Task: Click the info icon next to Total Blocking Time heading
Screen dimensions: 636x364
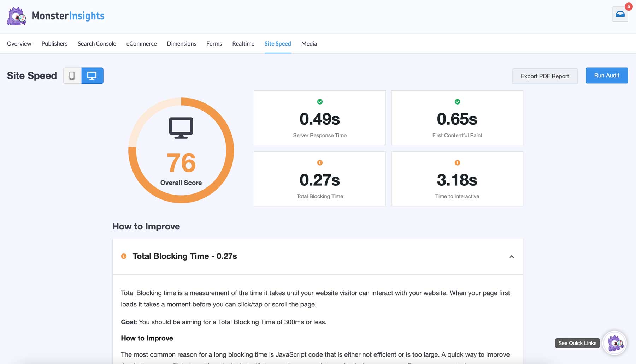Action: point(124,256)
